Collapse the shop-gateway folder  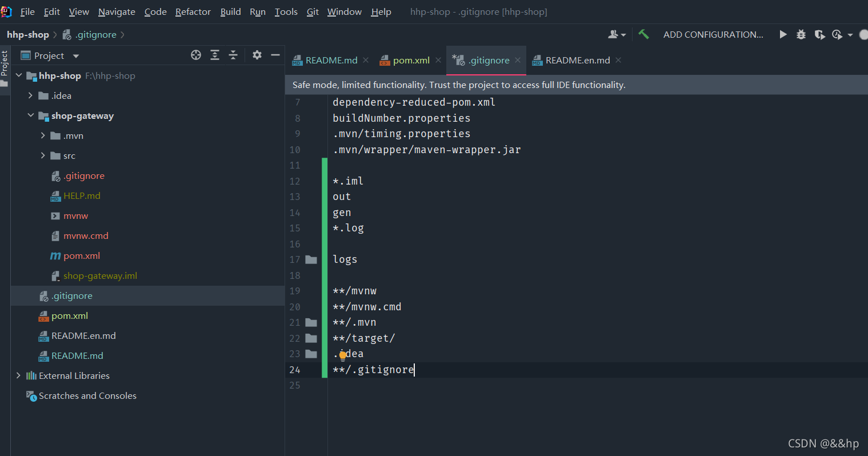coord(30,115)
